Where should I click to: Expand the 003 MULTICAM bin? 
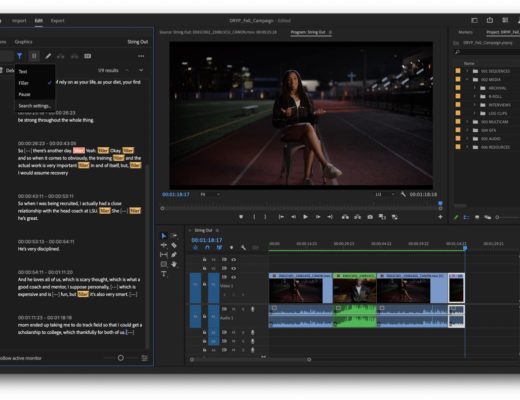(x=467, y=122)
